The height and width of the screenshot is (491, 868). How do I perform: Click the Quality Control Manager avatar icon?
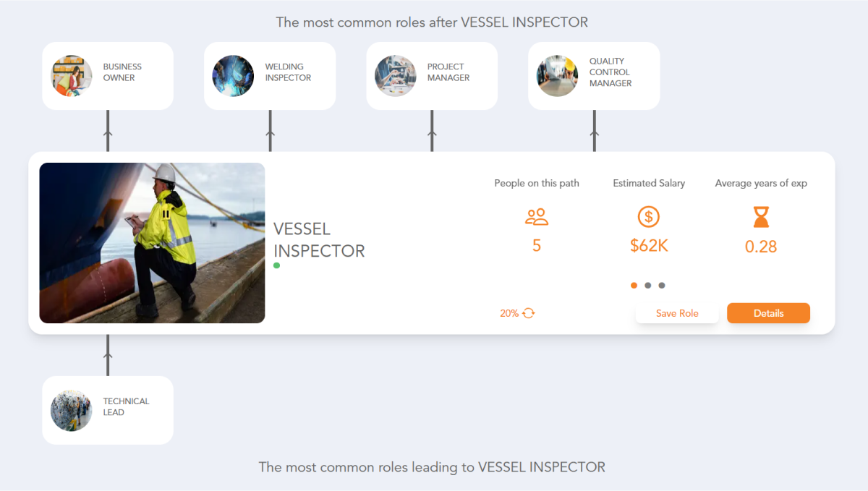click(557, 75)
